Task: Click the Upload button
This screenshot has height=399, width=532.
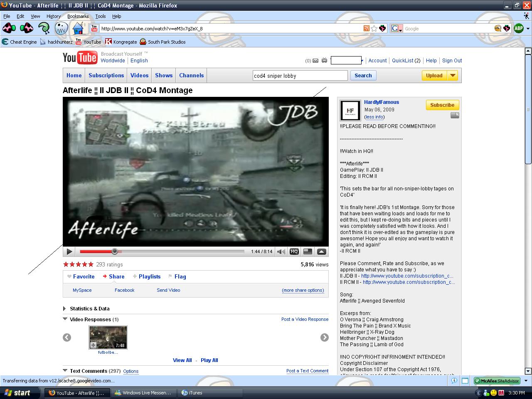Action: tap(434, 76)
